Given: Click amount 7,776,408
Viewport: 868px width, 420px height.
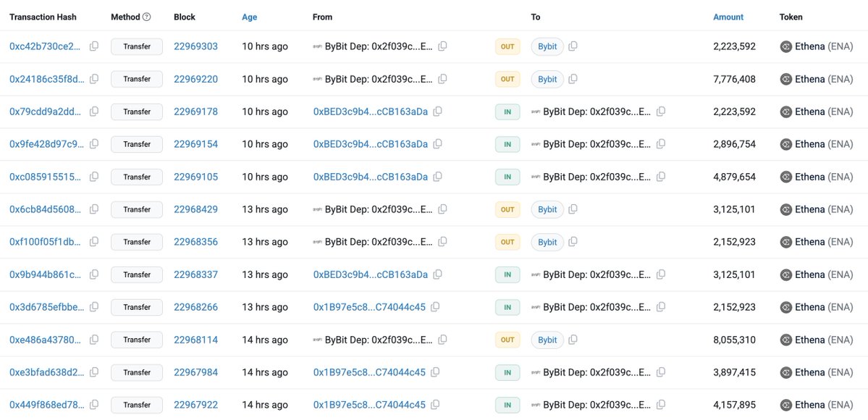Looking at the screenshot, I should [x=734, y=79].
